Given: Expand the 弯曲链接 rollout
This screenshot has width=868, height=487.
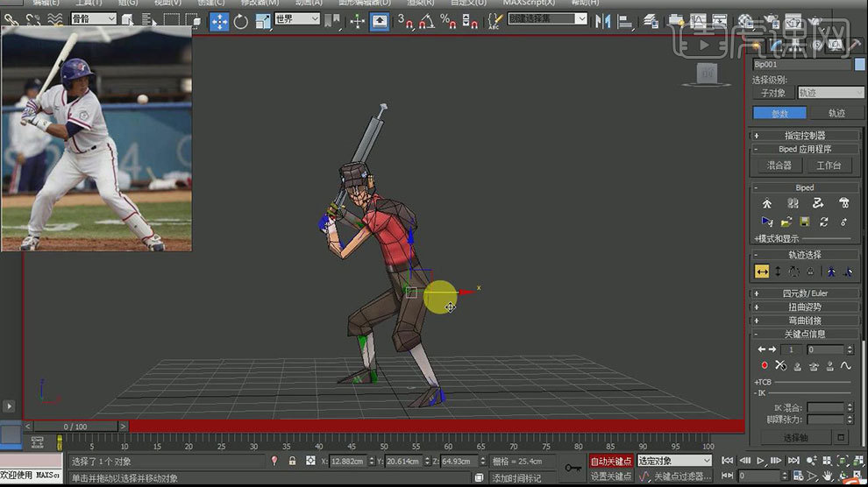Looking at the screenshot, I should pos(805,321).
